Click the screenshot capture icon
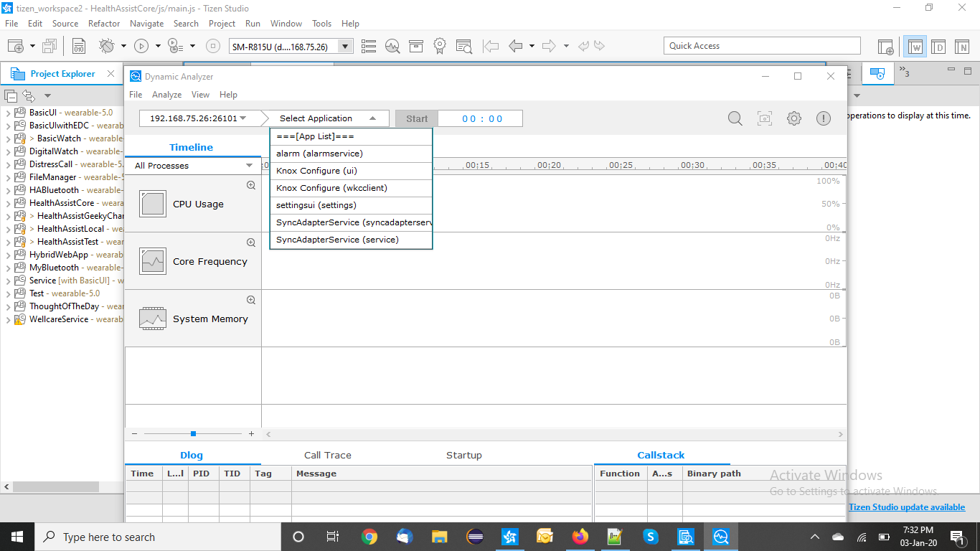The image size is (980, 551). tap(765, 118)
